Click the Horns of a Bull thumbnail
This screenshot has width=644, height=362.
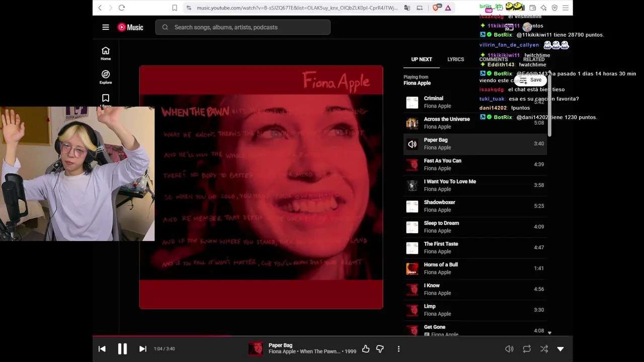tap(412, 268)
